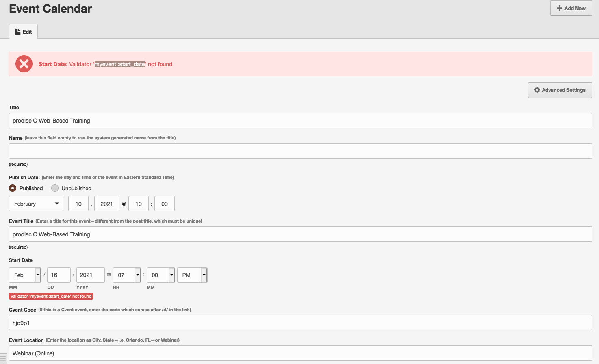Select the Published radio button
This screenshot has height=364, width=599.
click(x=13, y=188)
